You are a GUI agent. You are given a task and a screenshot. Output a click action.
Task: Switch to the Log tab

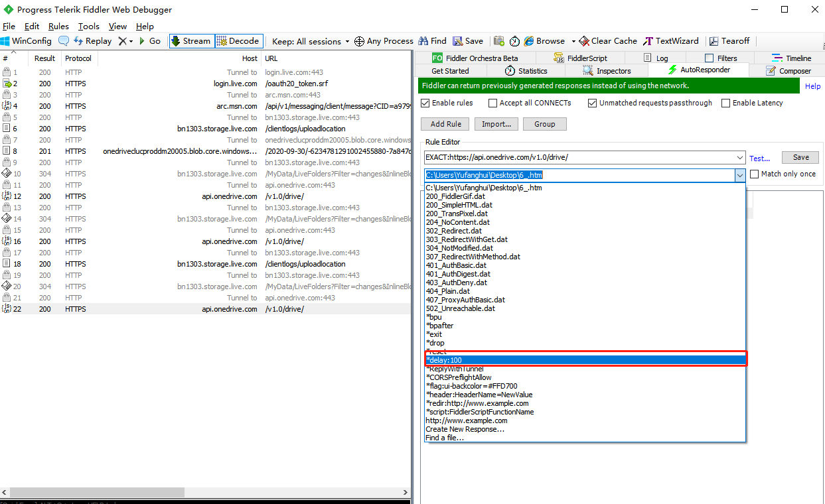click(x=655, y=58)
